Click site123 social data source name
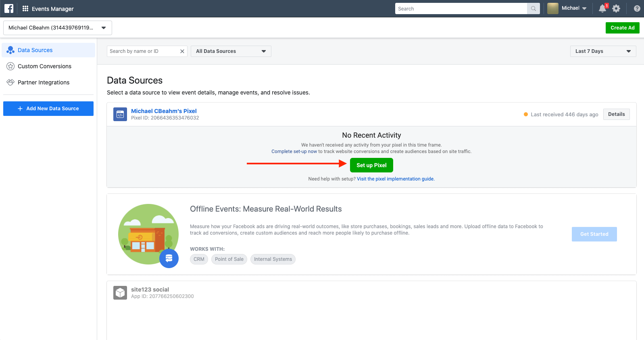The width and height of the screenshot is (644, 340). click(150, 290)
